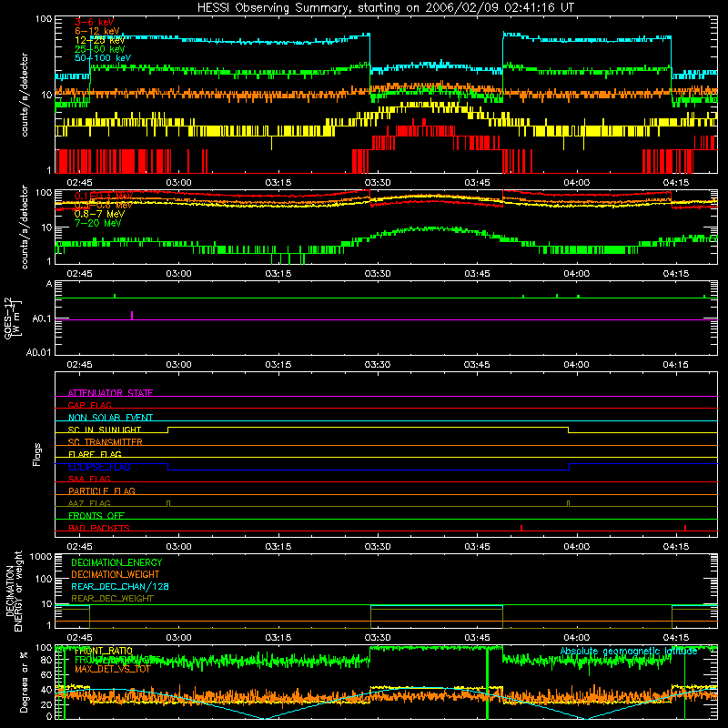Select the SAA_FLAG label
The image size is (728, 728).
pos(89,479)
